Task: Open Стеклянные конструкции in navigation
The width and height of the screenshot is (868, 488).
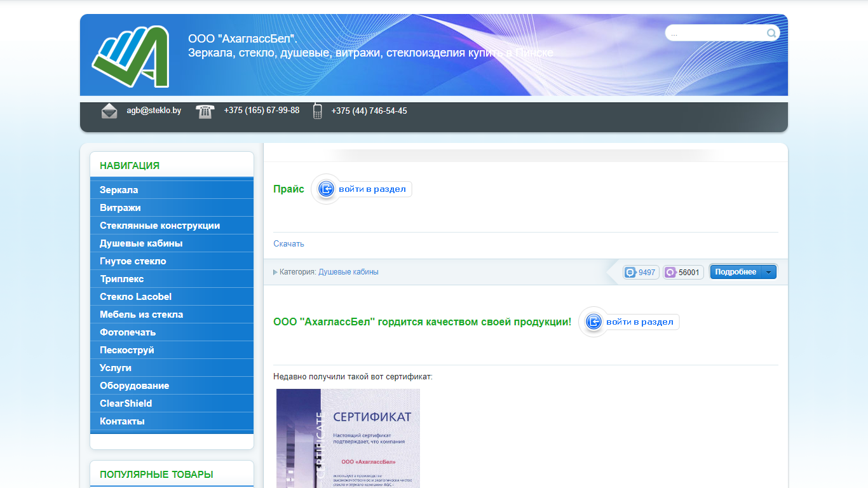Action: coord(172,226)
